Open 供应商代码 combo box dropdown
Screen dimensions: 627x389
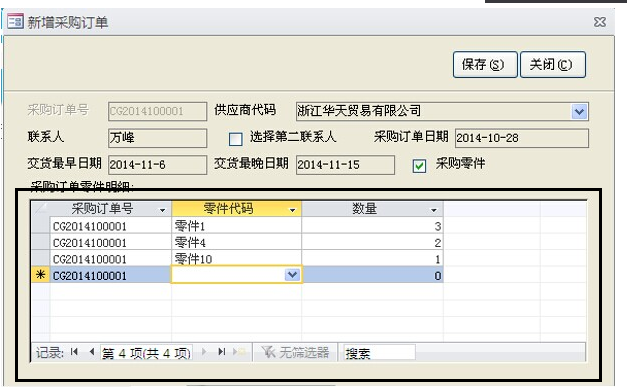click(579, 112)
